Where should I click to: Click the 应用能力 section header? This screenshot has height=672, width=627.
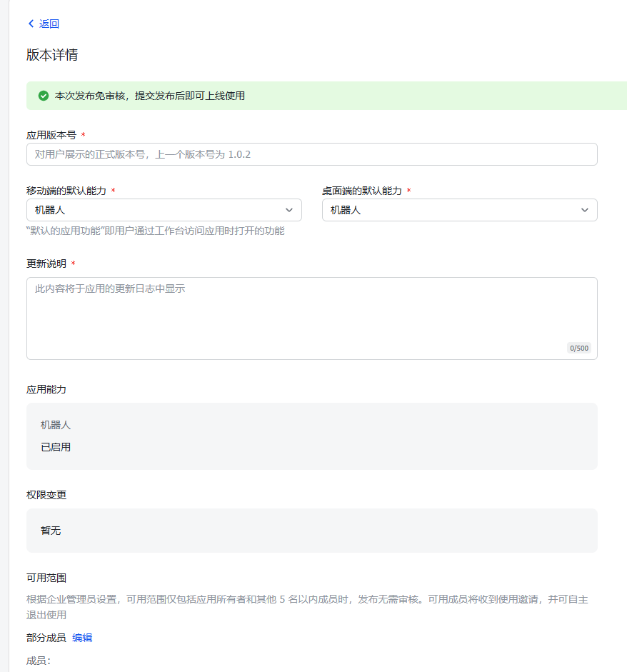[46, 390]
